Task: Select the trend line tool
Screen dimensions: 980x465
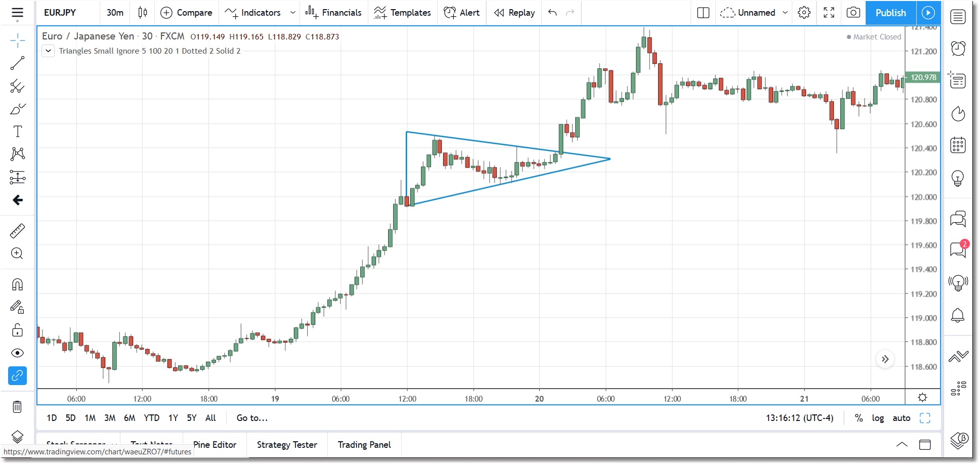Action: point(17,63)
